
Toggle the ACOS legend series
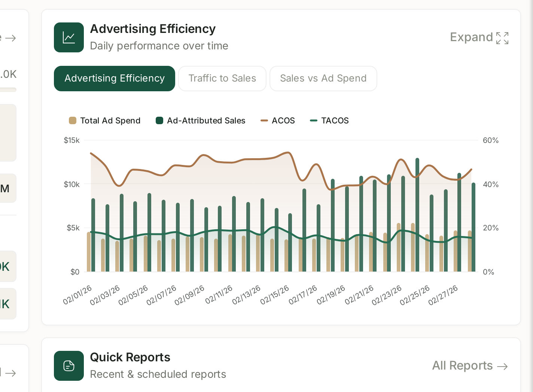[278, 120]
